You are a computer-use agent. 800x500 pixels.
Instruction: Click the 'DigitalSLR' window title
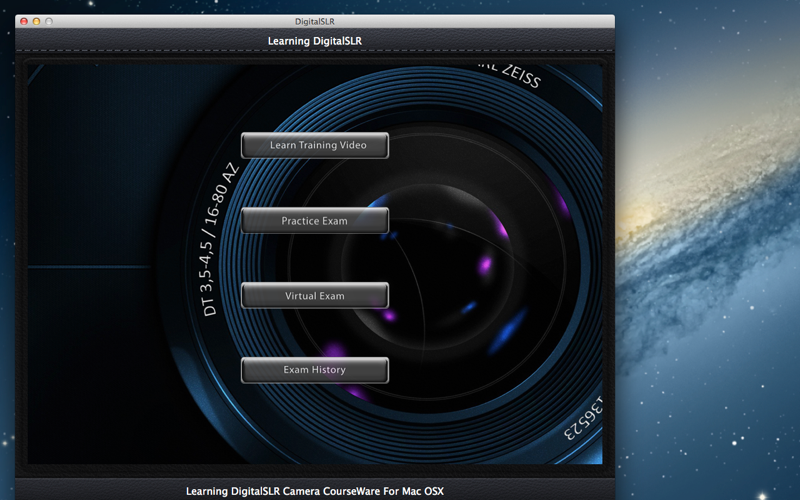pos(315,21)
